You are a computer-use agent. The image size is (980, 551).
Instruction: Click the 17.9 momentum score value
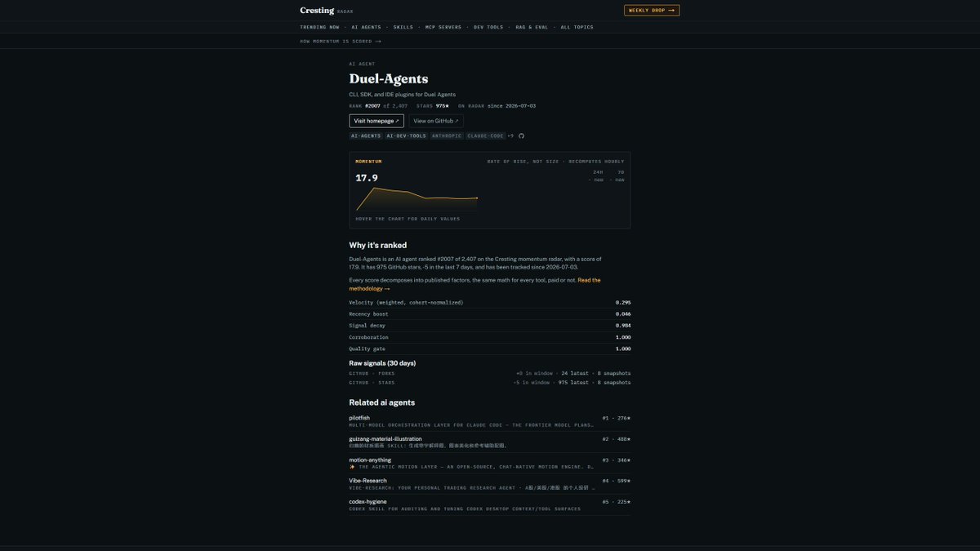click(367, 178)
